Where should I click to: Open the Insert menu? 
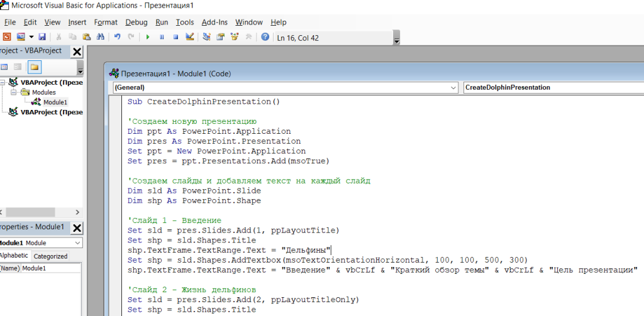77,22
